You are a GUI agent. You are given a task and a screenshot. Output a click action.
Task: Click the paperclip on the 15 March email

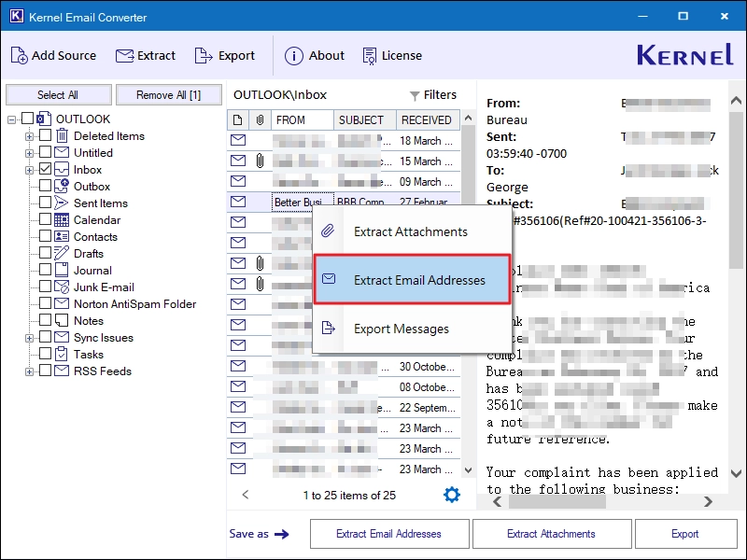tap(260, 161)
